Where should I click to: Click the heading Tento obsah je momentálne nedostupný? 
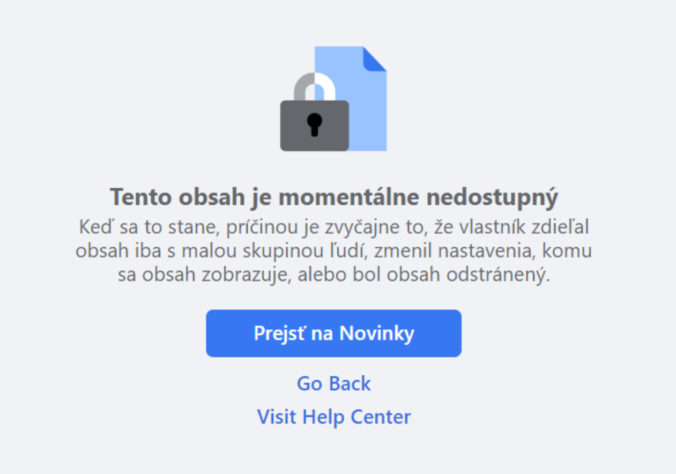(x=333, y=195)
